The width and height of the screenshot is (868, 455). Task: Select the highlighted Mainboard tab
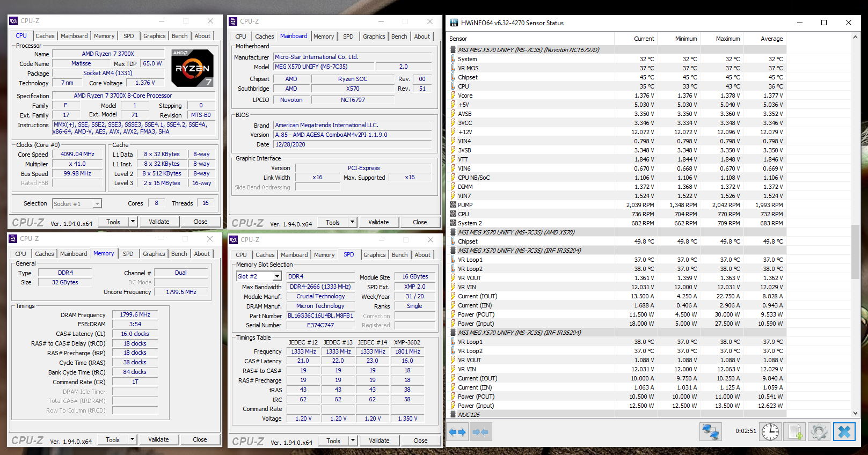pyautogui.click(x=294, y=36)
